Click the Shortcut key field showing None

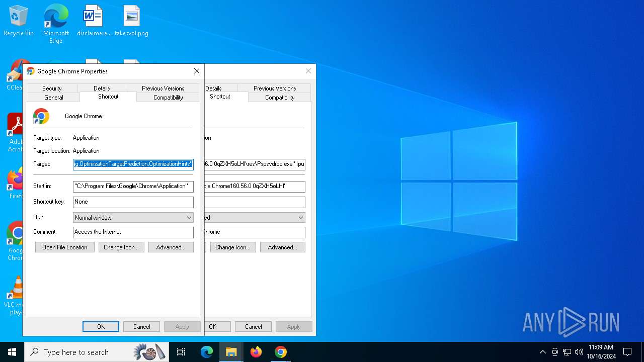[133, 202]
